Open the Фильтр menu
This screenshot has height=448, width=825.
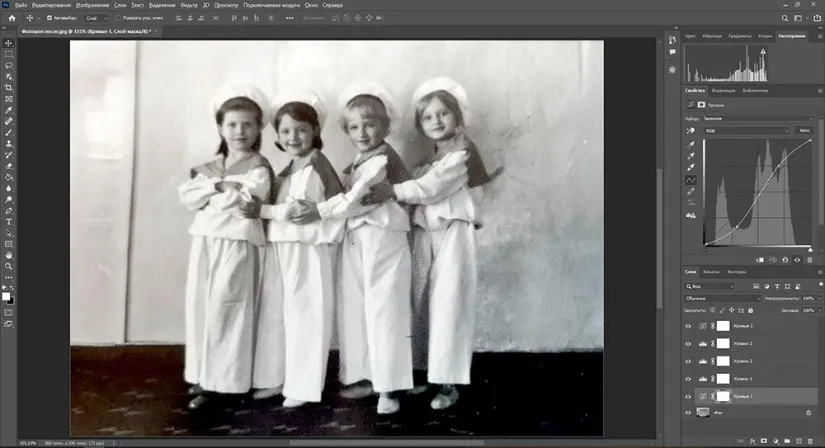(x=189, y=5)
